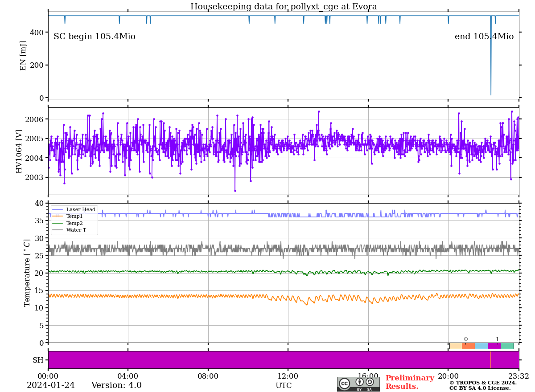Click the orange marker in the SH bar

pyautogui.click(x=490, y=360)
